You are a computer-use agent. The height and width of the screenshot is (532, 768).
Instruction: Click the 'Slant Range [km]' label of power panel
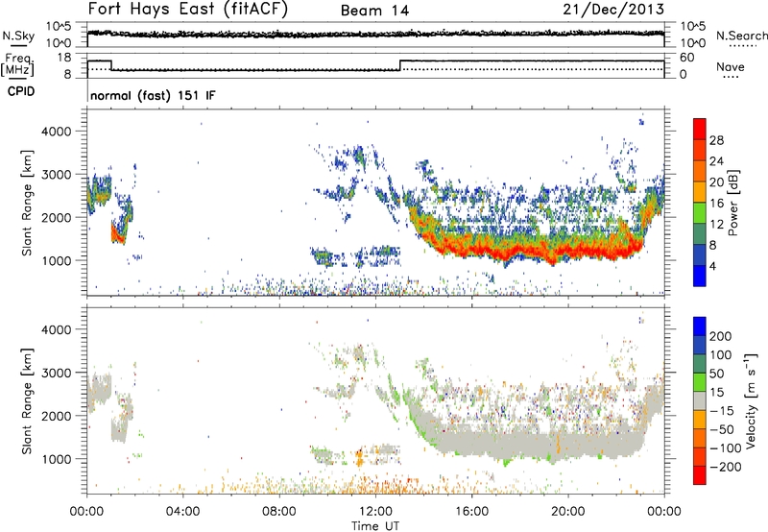click(27, 203)
